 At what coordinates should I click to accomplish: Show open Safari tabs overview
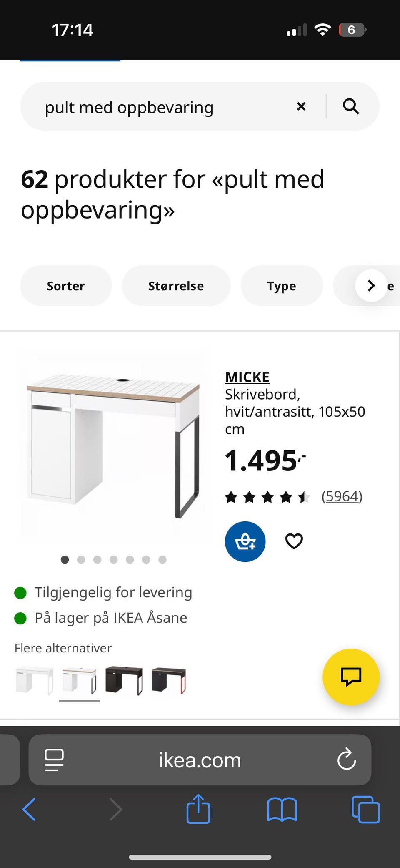(366, 810)
